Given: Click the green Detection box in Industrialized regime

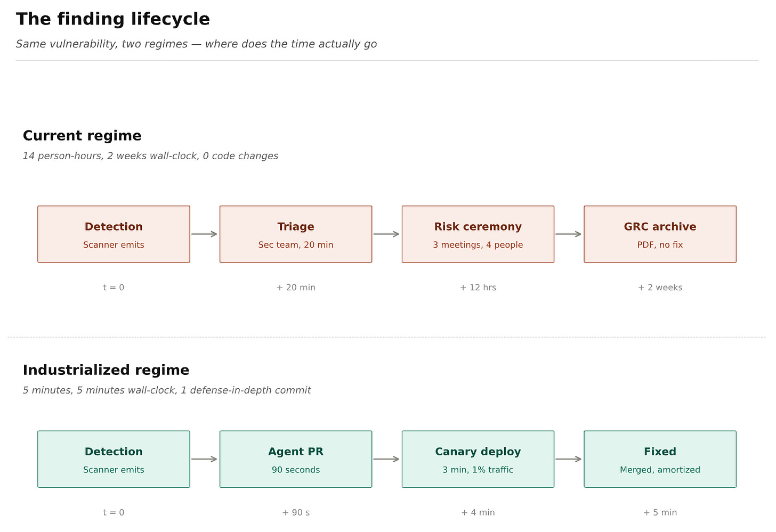Looking at the screenshot, I should 114,459.
